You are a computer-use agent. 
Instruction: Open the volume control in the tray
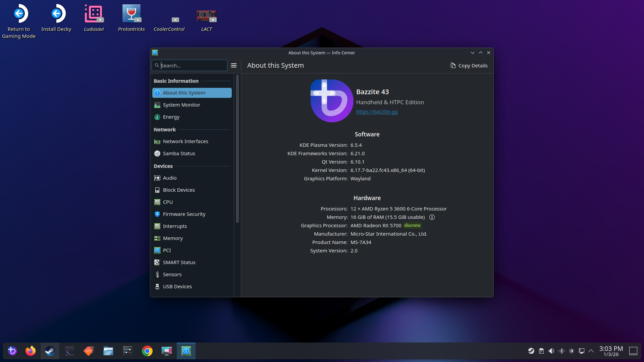551,351
